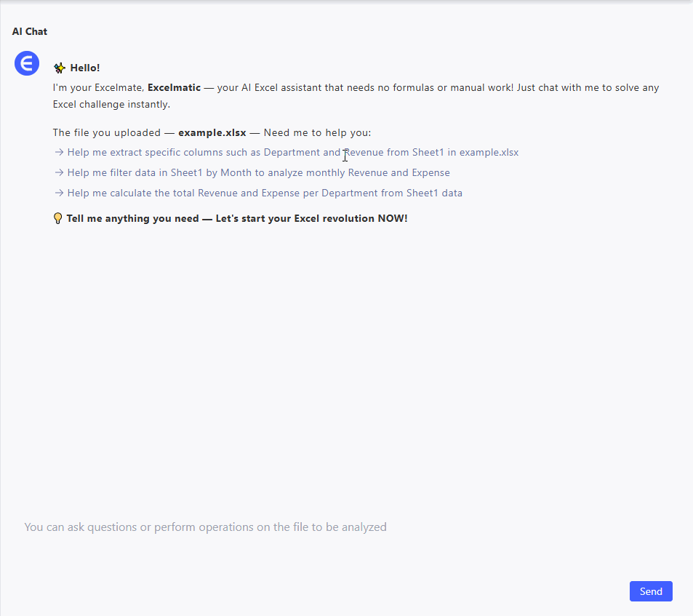Select the extract Department and Revenue columns suggestion
Viewport: 693px width, 616px height.
pos(292,153)
